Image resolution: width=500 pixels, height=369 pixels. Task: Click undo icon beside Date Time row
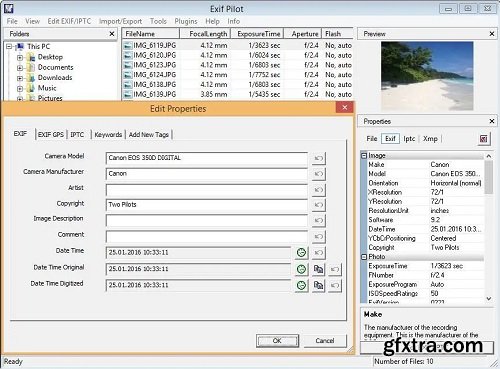pyautogui.click(x=319, y=253)
